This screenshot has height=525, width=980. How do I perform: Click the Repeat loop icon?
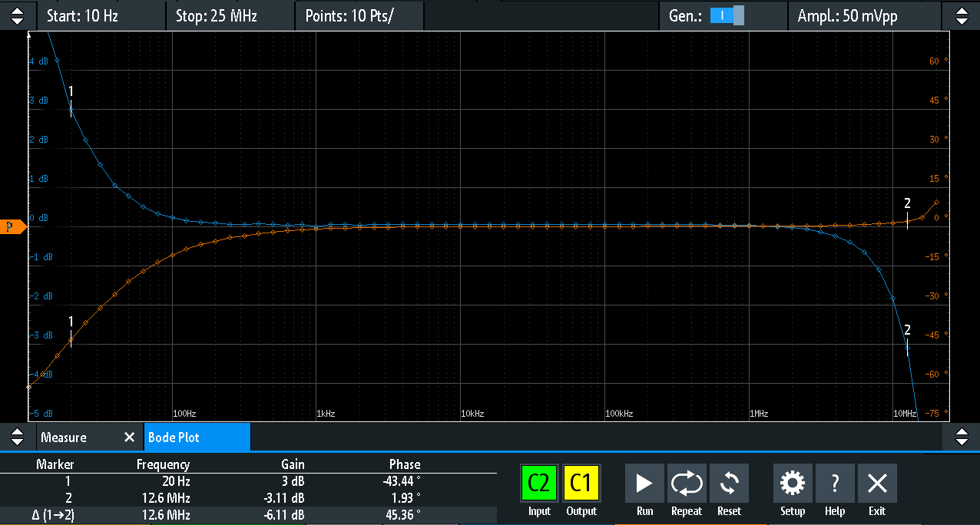click(687, 483)
